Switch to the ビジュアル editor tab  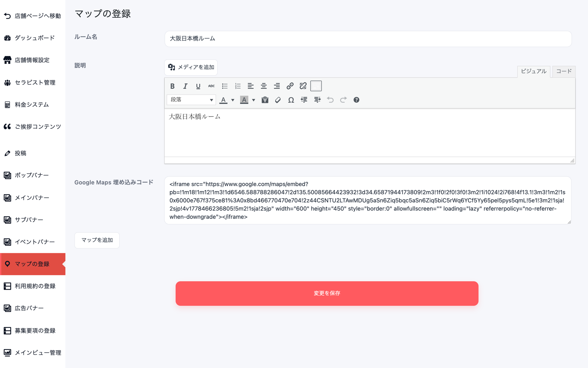[534, 71]
